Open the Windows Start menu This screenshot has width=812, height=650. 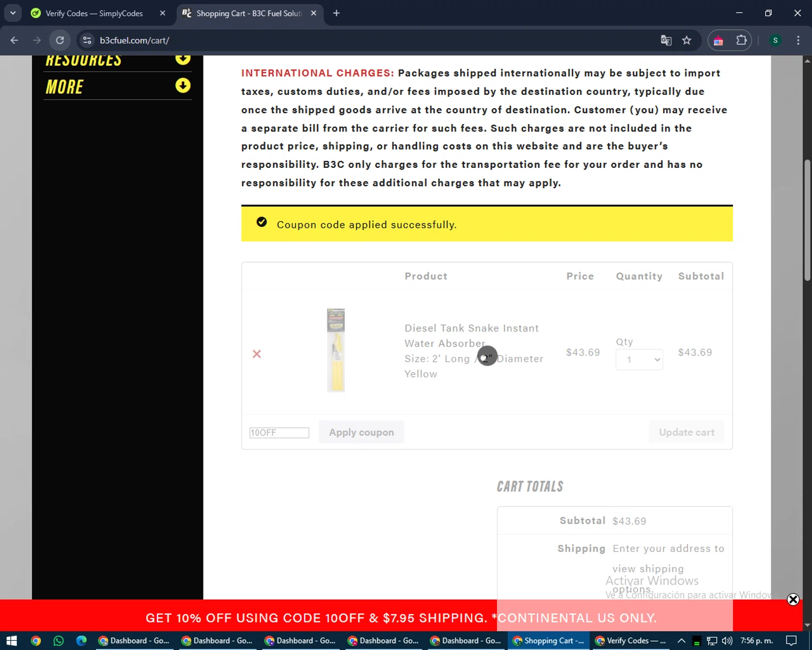12,641
